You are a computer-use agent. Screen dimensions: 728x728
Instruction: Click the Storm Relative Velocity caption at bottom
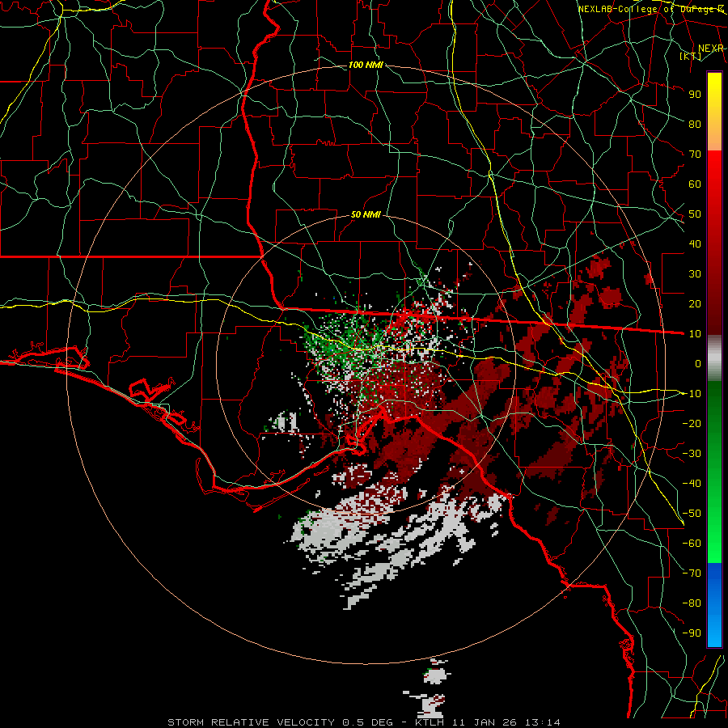(363, 722)
